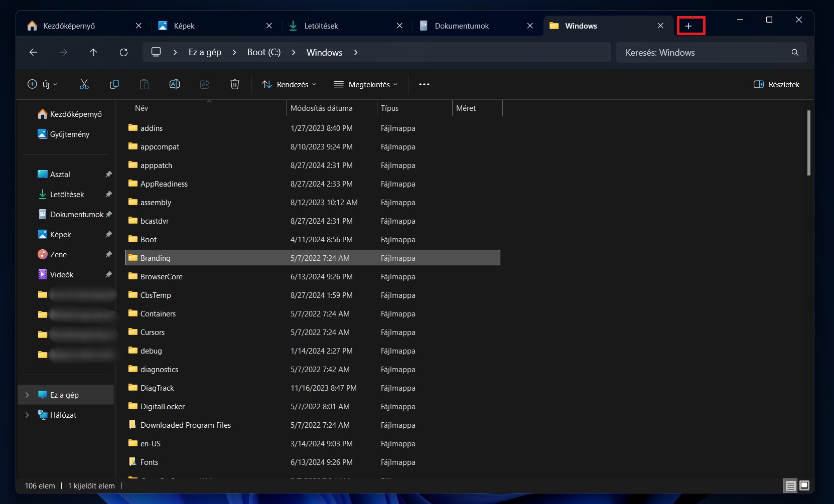Close the Letöltések tab
This screenshot has height=504, width=834.
(x=399, y=26)
